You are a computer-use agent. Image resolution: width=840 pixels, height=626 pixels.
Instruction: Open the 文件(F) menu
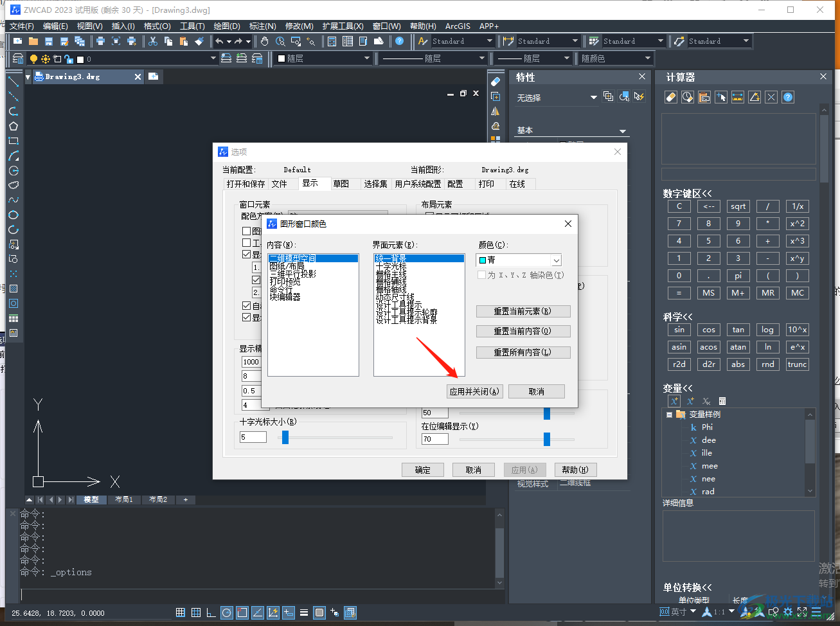click(x=21, y=26)
